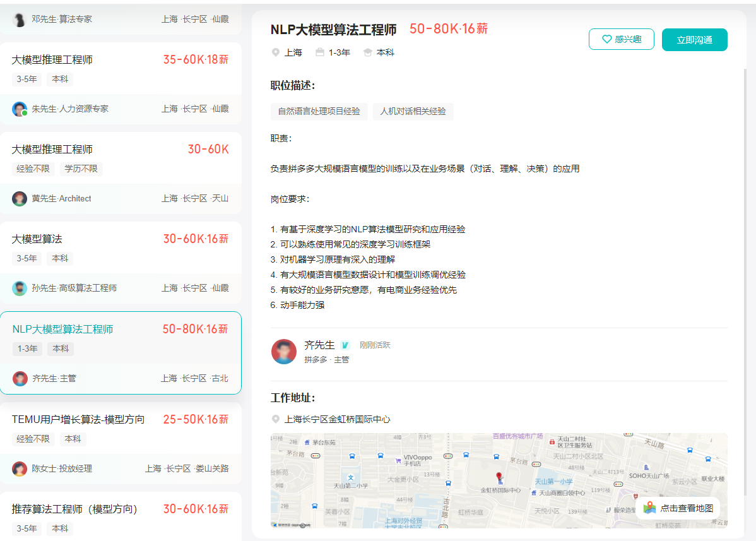Click 黄先生 Architect's avatar
The height and width of the screenshot is (541, 756).
[x=20, y=199]
